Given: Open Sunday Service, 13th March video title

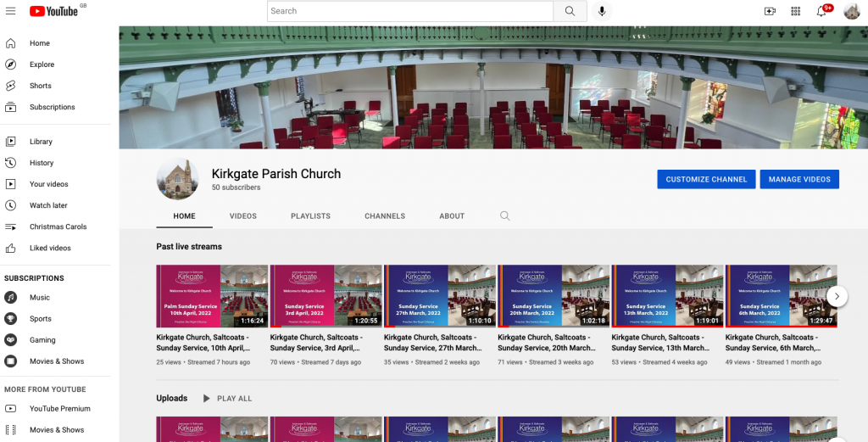Looking at the screenshot, I should click(661, 342).
